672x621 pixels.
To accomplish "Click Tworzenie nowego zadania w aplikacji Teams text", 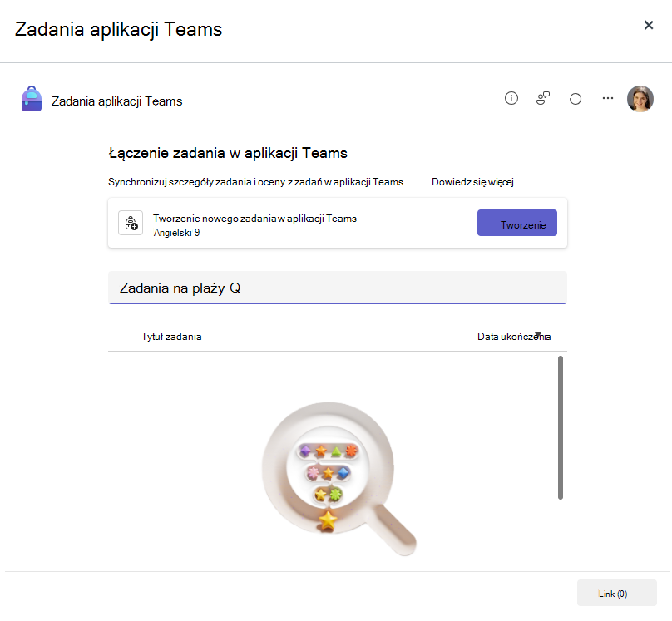I will (255, 219).
